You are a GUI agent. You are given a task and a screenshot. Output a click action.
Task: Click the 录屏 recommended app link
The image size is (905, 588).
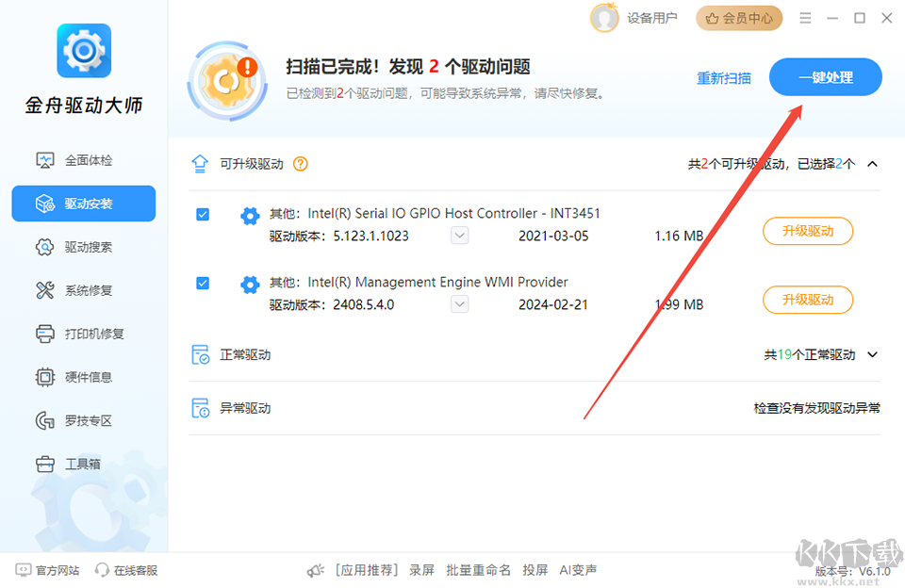(421, 570)
